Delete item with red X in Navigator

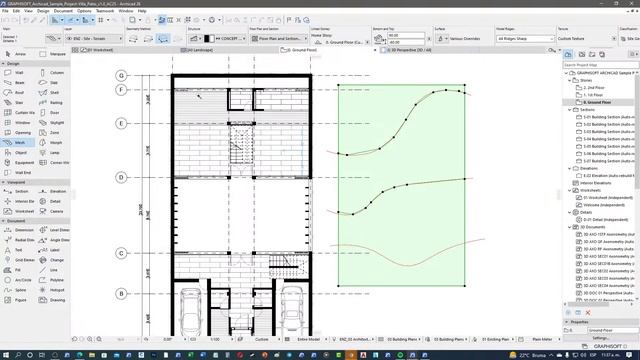click(588, 313)
